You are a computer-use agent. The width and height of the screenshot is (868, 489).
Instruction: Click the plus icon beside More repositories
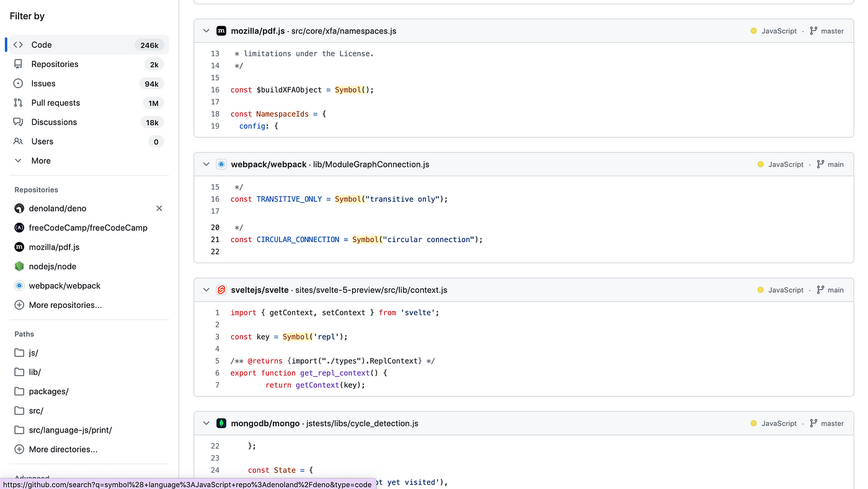19,305
